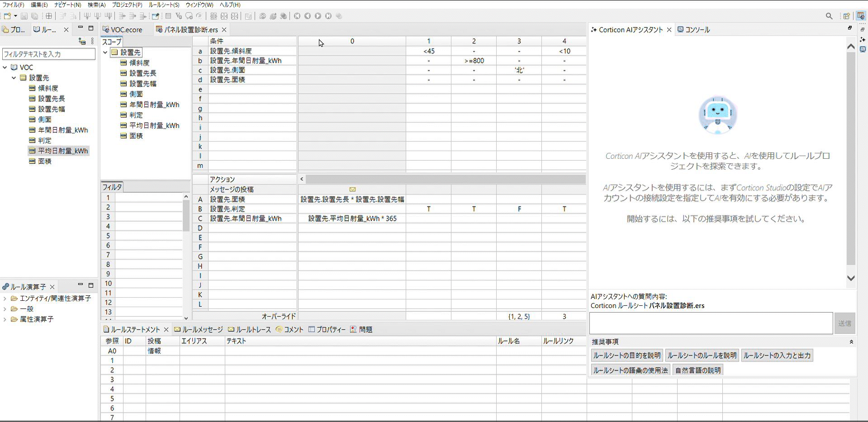Click the first playback-style rewind toolbar icon
This screenshot has width=868, height=422.
[297, 16]
